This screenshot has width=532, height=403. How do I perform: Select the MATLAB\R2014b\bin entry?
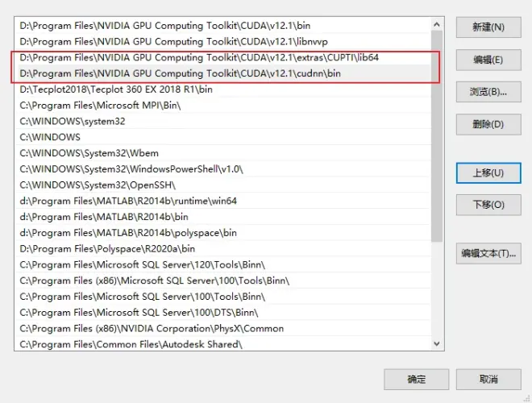coord(222,217)
